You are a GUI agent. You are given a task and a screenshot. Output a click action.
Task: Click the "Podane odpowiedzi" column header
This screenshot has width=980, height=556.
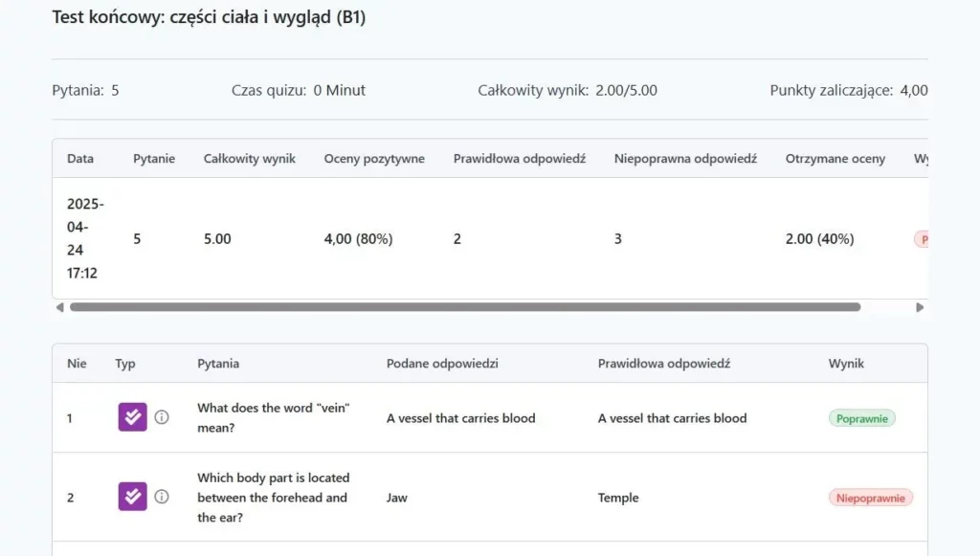[x=442, y=364]
